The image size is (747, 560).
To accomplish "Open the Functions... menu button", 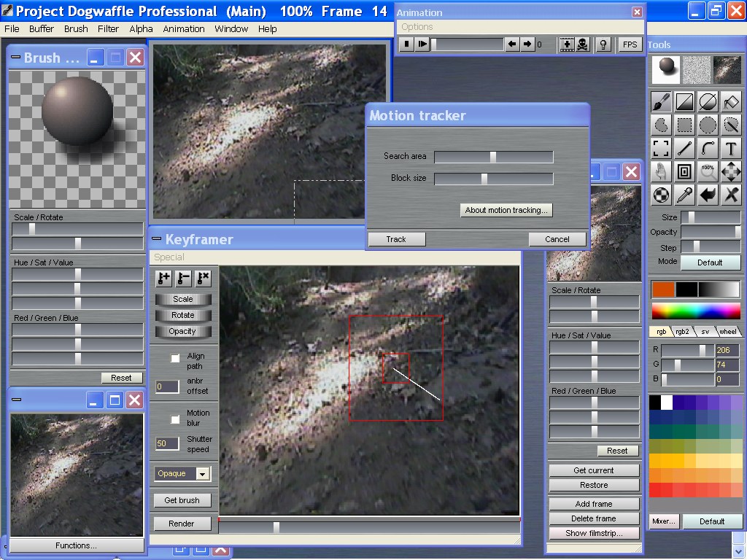I will pyautogui.click(x=76, y=545).
